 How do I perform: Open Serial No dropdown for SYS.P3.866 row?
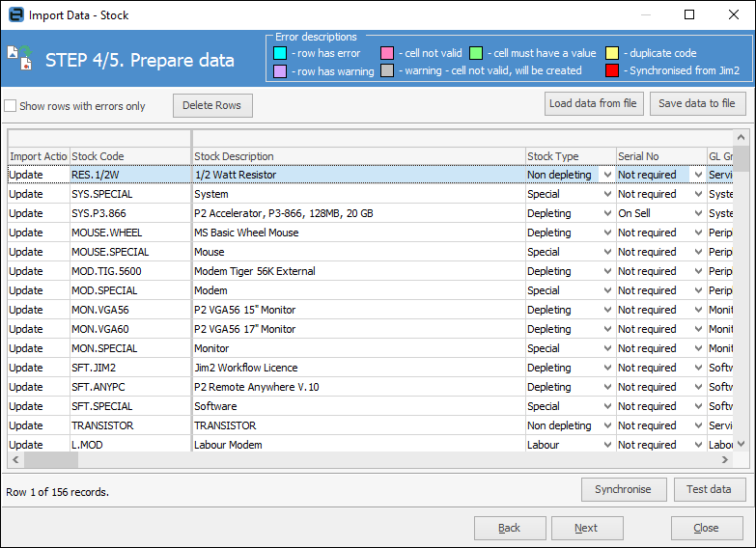coord(698,213)
